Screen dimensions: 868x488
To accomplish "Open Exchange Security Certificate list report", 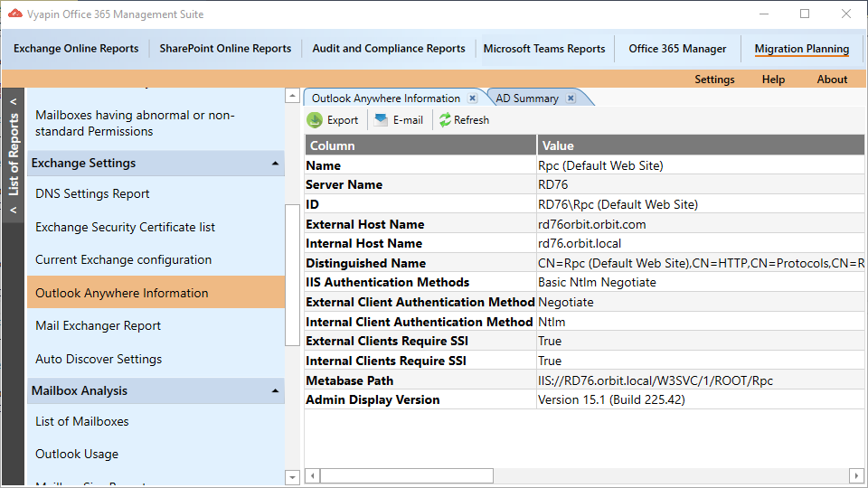I will pos(125,227).
